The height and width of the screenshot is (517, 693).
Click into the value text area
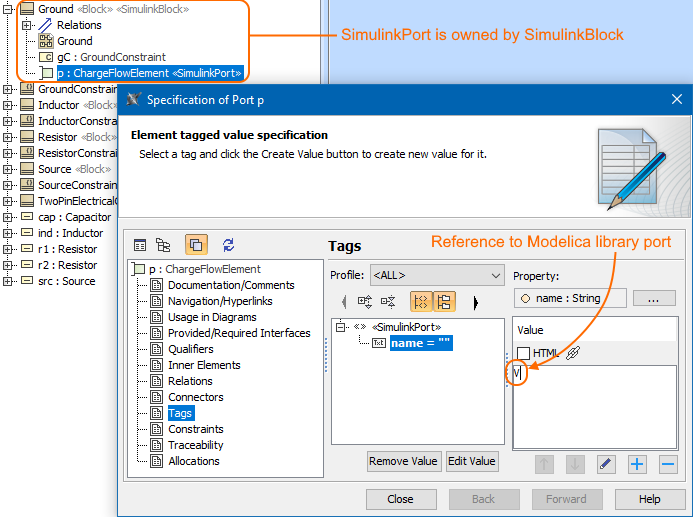[595, 406]
